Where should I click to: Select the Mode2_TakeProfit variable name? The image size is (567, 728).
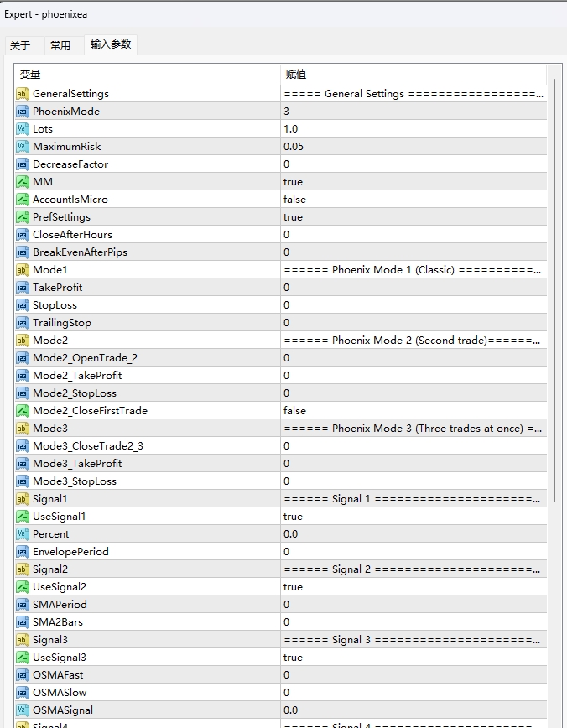pos(77,376)
